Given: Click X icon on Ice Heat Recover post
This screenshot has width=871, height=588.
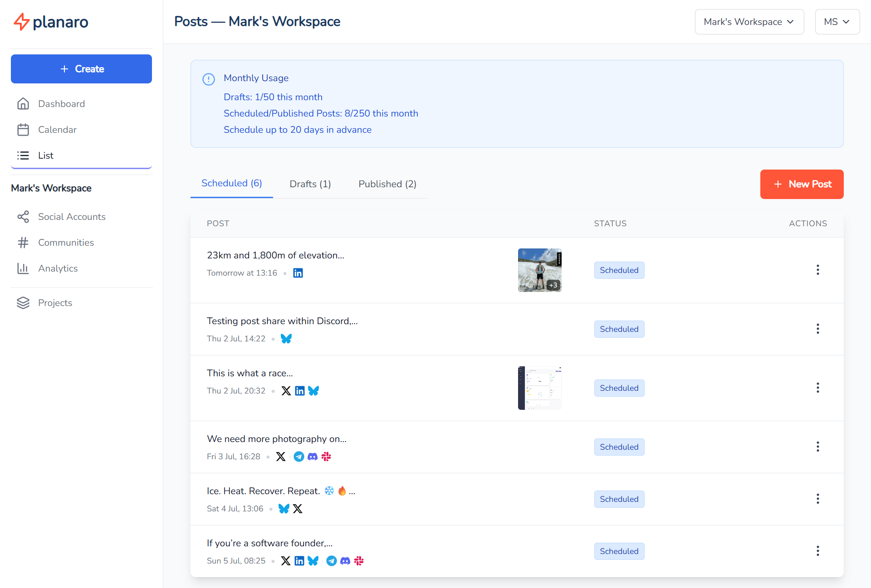Looking at the screenshot, I should (x=298, y=509).
